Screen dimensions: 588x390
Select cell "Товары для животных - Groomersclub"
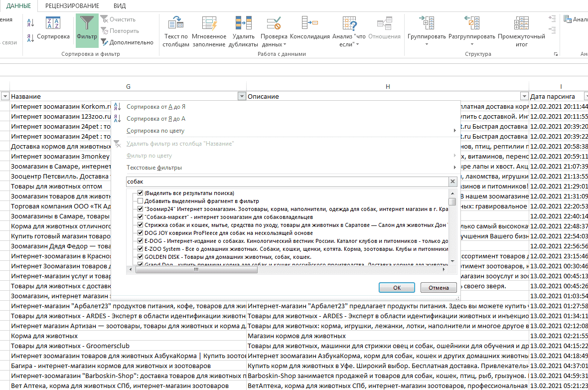click(x=128, y=346)
